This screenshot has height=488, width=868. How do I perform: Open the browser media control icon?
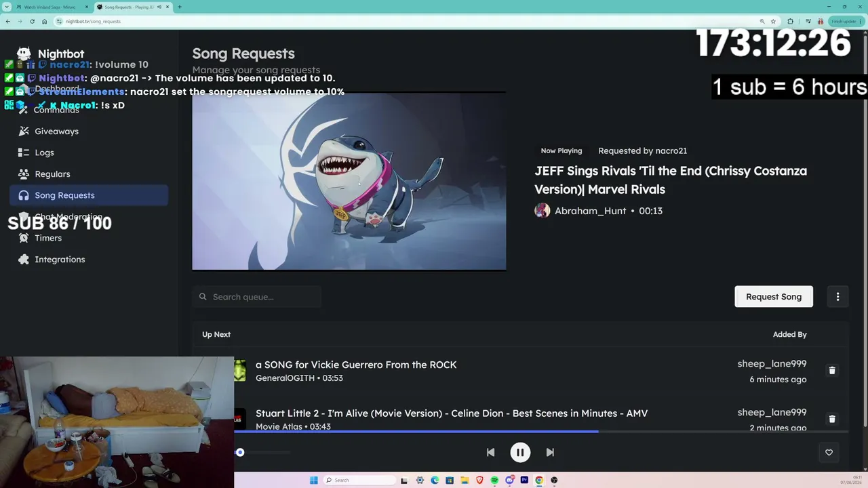(x=808, y=21)
